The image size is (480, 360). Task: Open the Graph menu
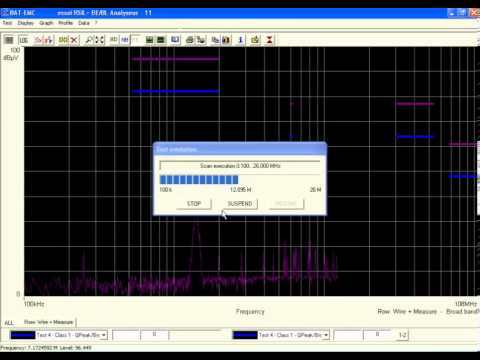pyautogui.click(x=46, y=23)
